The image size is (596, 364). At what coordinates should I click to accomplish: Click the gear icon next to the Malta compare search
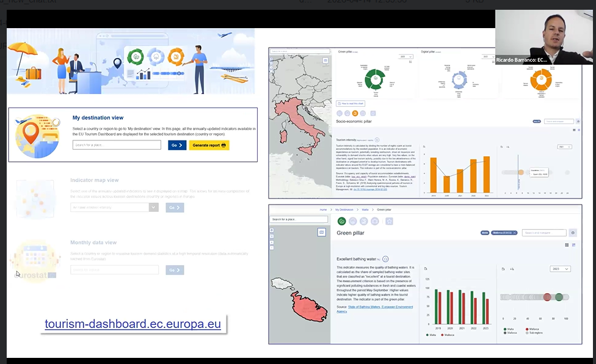[x=572, y=233]
